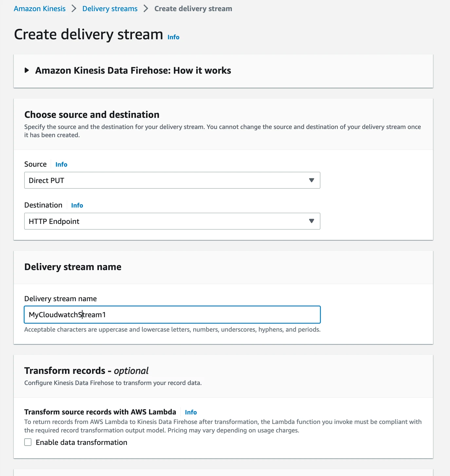Open the Info link beside Source
This screenshot has width=450, height=476.
[61, 164]
